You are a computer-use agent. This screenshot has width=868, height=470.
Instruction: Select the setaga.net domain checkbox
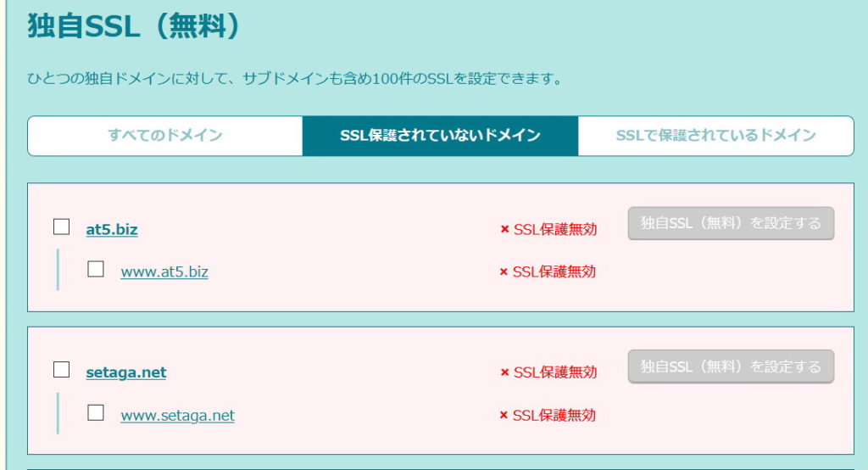(x=61, y=370)
